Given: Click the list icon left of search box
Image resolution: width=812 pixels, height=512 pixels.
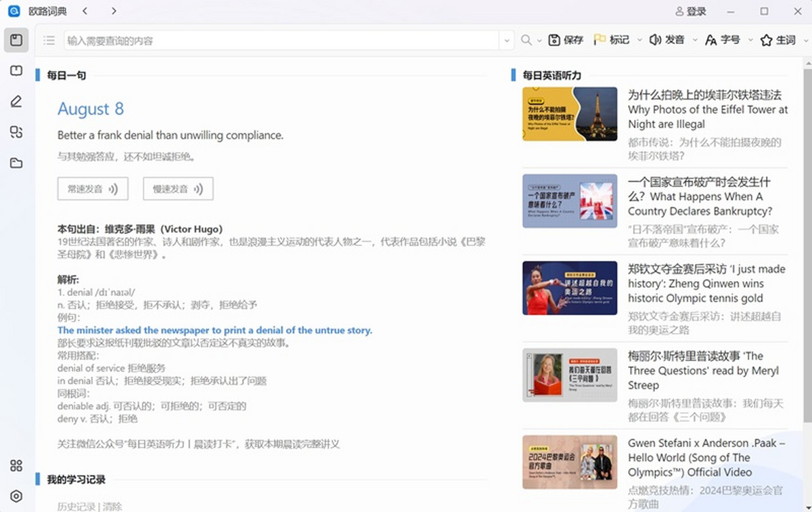Looking at the screenshot, I should click(49, 41).
